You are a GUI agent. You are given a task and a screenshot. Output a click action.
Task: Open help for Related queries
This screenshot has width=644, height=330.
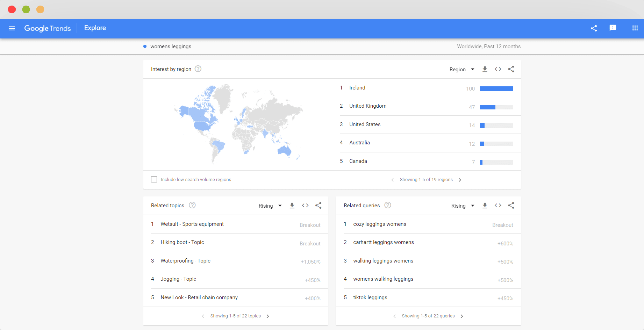click(x=388, y=205)
